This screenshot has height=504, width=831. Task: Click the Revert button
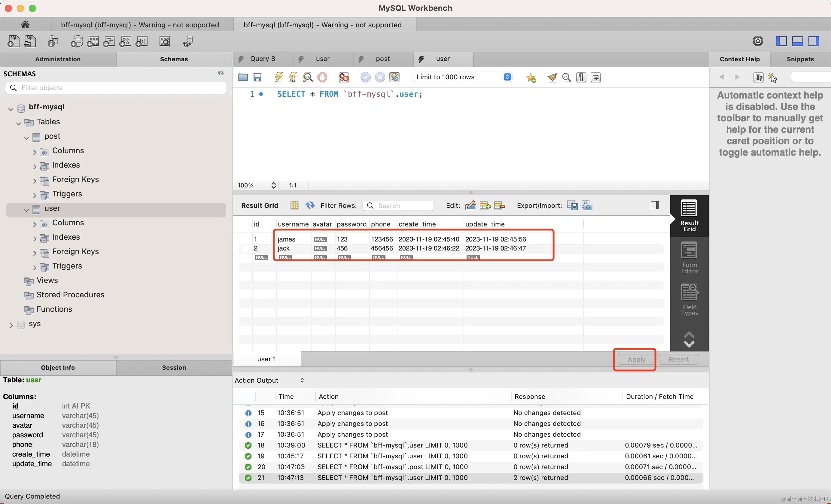679,359
